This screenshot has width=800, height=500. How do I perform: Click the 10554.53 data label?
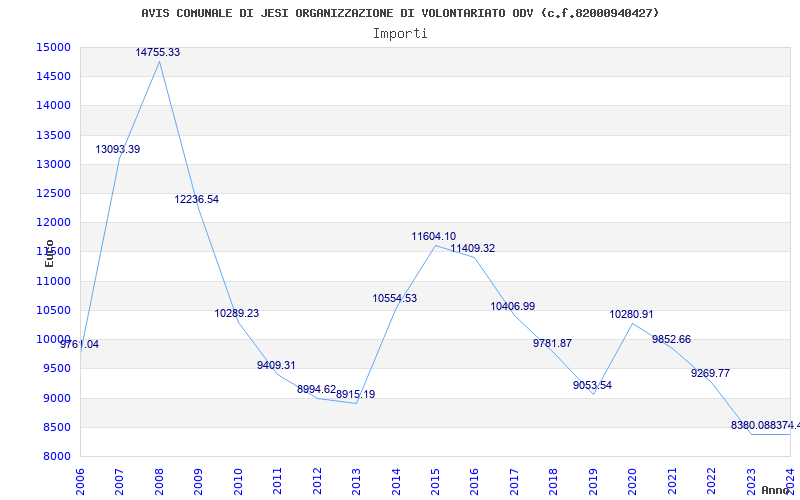coord(395,298)
